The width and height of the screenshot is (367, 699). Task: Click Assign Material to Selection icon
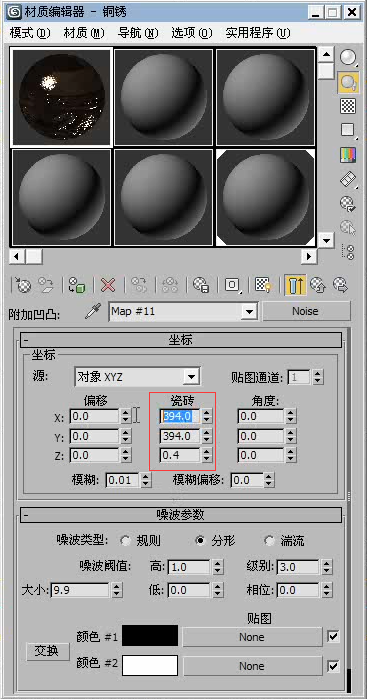pos(77,285)
